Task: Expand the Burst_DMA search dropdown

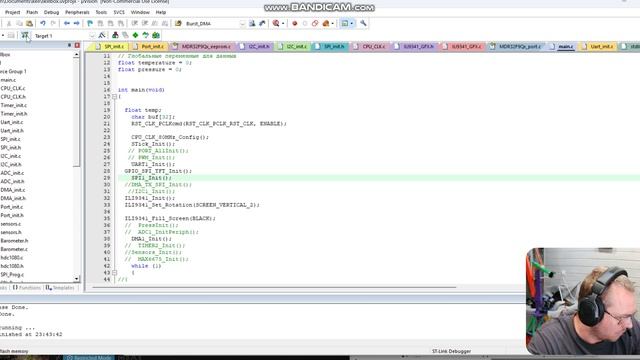Action: pos(242,24)
